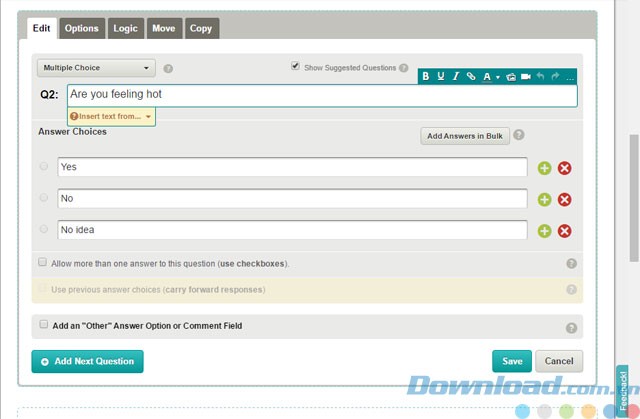Click the insert video camera icon

525,77
